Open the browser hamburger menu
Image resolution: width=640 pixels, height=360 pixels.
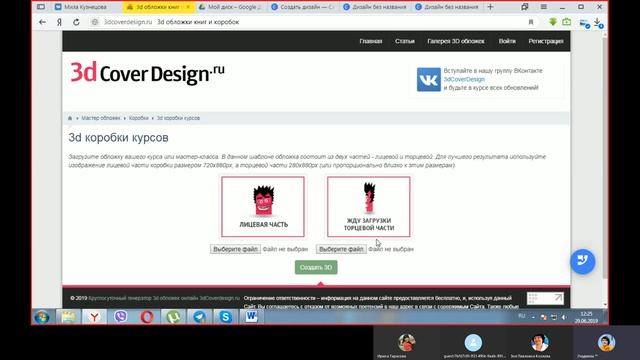tap(544, 7)
